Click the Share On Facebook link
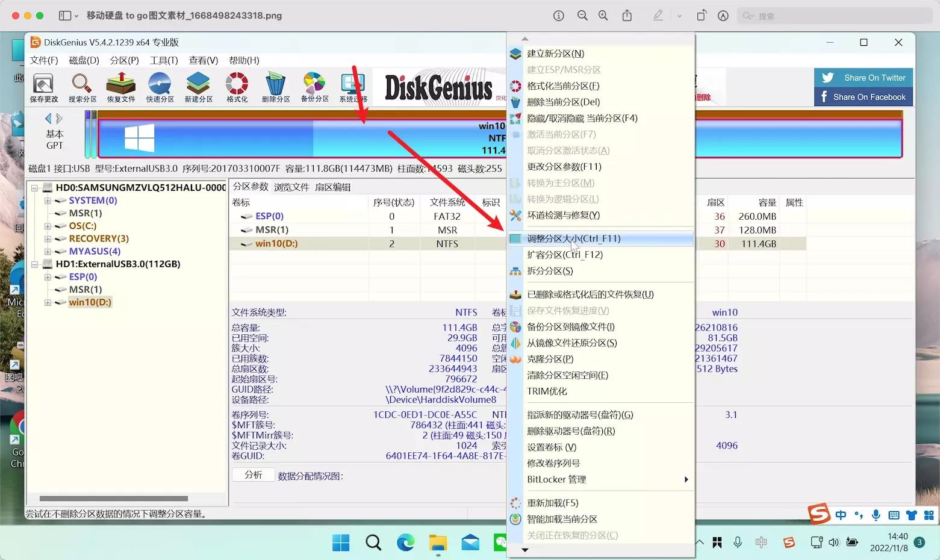Image resolution: width=940 pixels, height=560 pixels. click(863, 96)
